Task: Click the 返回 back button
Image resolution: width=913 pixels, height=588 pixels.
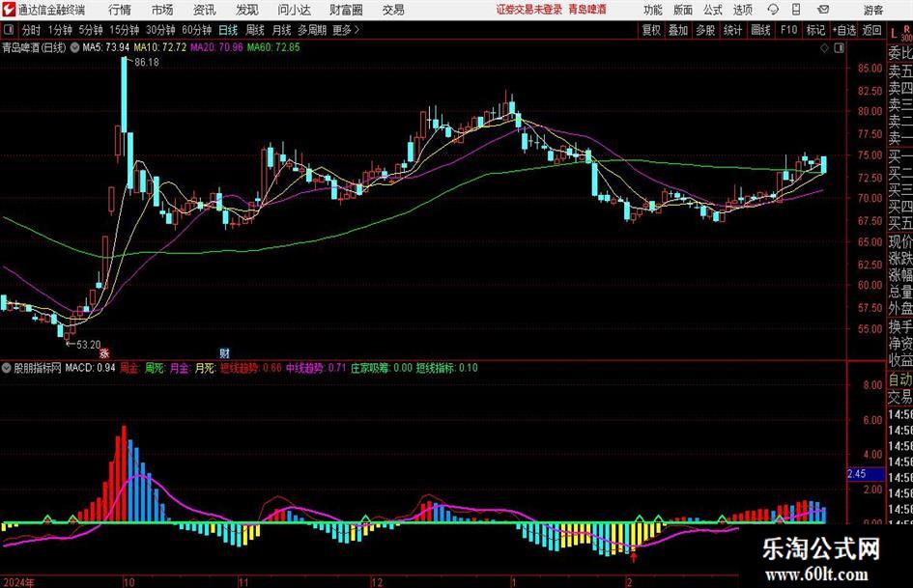Action: [872, 30]
